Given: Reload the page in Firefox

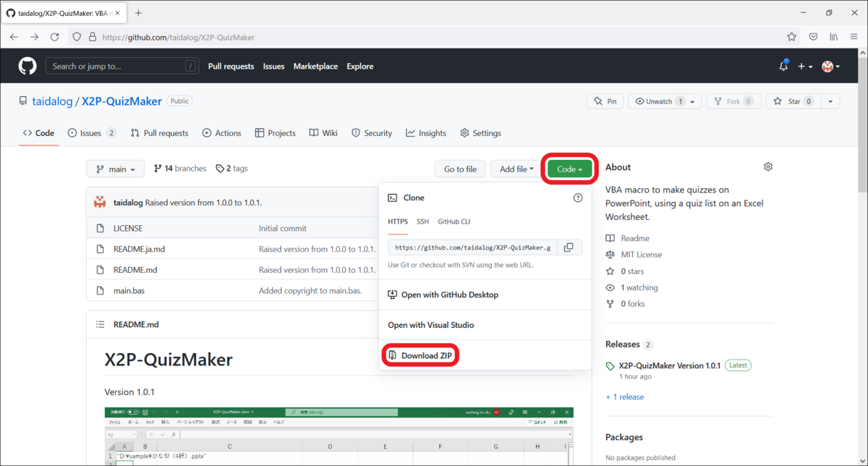Looking at the screenshot, I should (54, 37).
